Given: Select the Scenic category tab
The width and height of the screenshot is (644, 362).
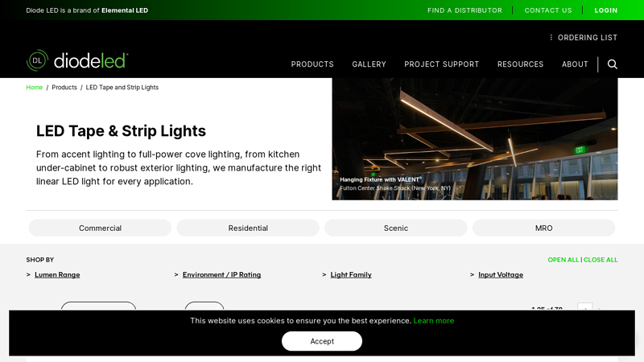Looking at the screenshot, I should [x=396, y=228].
